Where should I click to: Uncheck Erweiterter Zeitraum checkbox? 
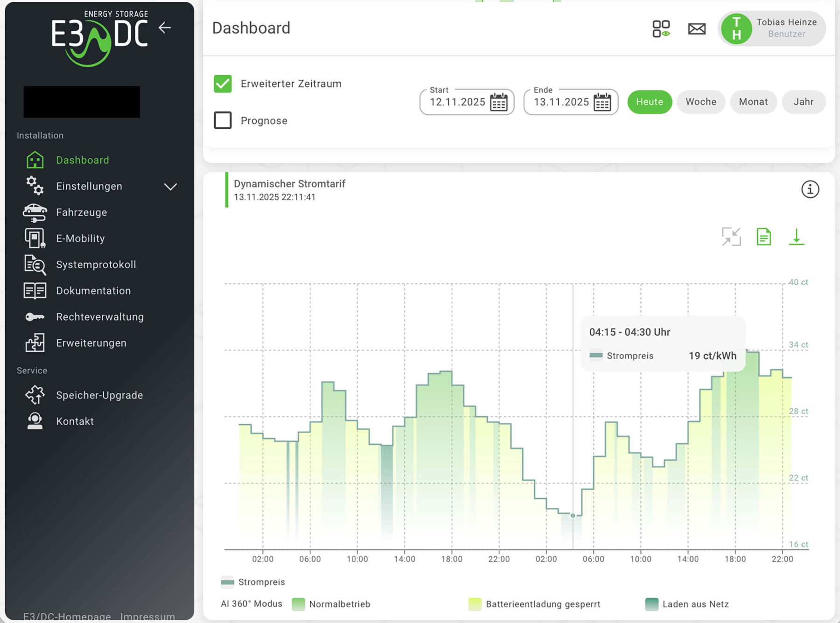tap(223, 84)
